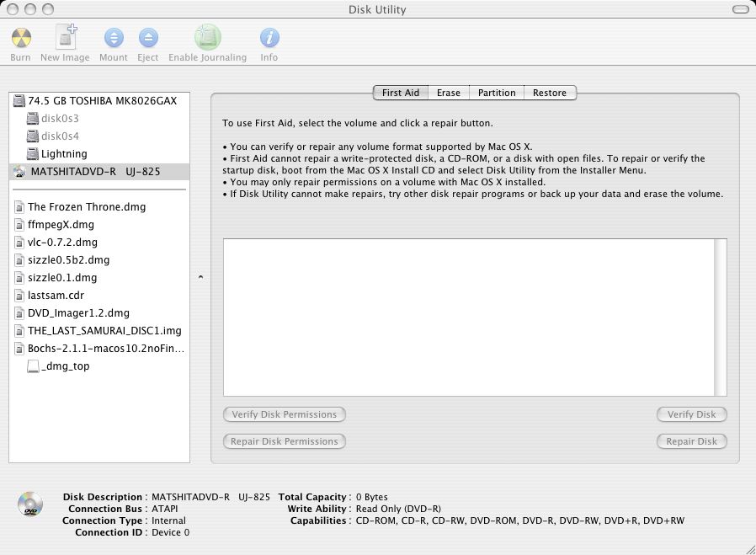756x555 pixels.
Task: Click the Verify Disk Permissions button
Action: coord(284,414)
